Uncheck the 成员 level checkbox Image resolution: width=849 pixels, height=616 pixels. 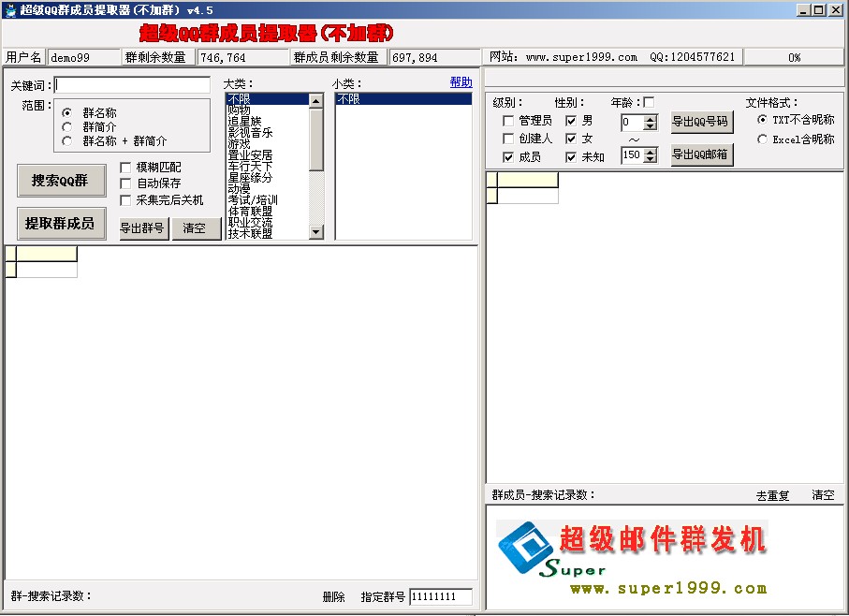508,157
